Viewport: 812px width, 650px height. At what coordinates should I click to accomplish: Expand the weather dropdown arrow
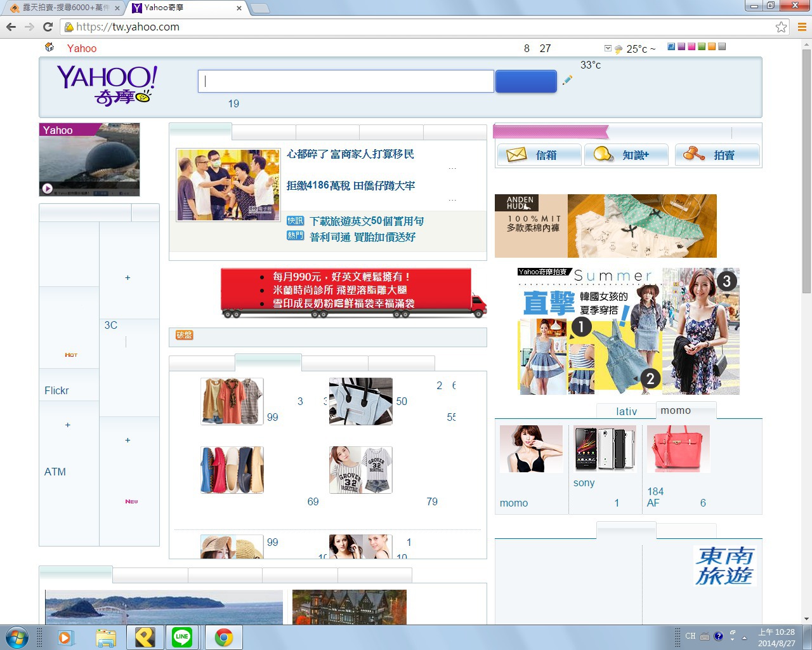[x=608, y=48]
